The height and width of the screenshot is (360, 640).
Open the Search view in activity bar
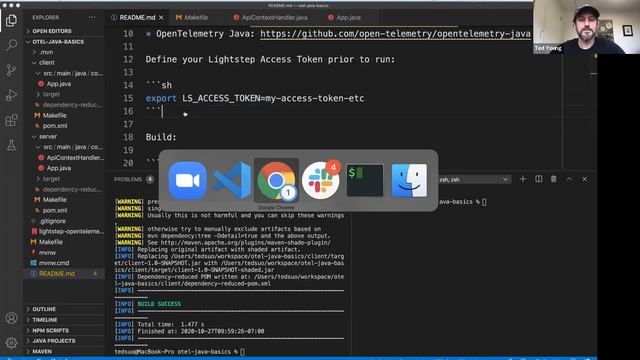pos(11,45)
